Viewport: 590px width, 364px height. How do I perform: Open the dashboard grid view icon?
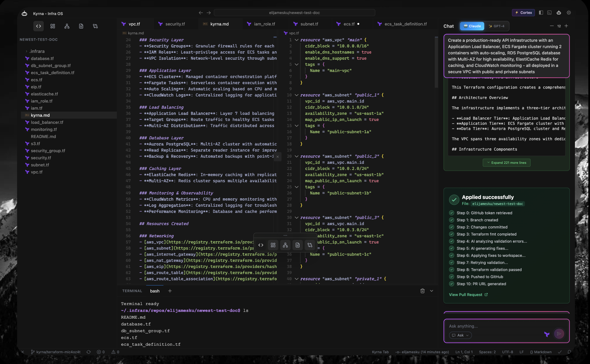coord(53,26)
